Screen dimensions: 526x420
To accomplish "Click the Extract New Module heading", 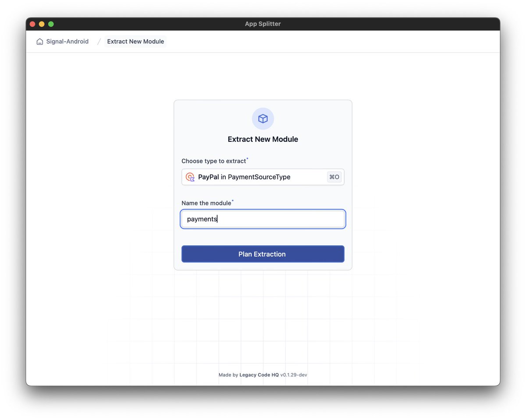I will click(263, 139).
